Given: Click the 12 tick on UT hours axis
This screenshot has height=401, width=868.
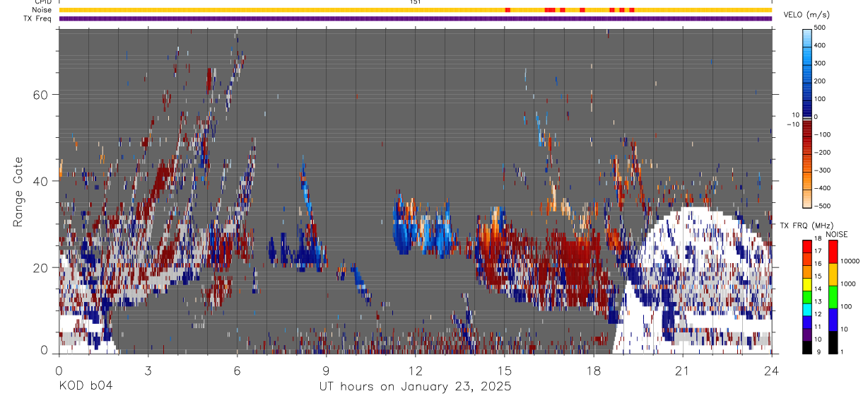Looking at the screenshot, I should pyautogui.click(x=415, y=370).
